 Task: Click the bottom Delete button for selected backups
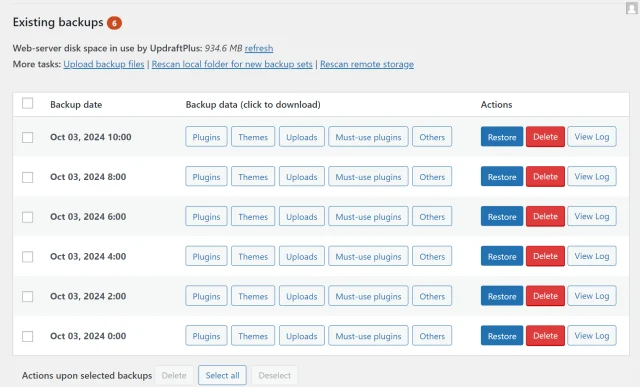pyautogui.click(x=174, y=375)
